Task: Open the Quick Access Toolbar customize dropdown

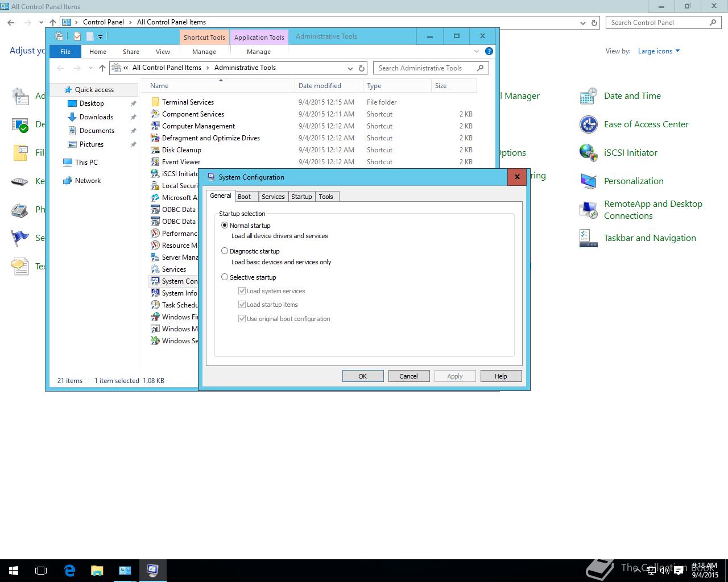Action: pyautogui.click(x=100, y=37)
